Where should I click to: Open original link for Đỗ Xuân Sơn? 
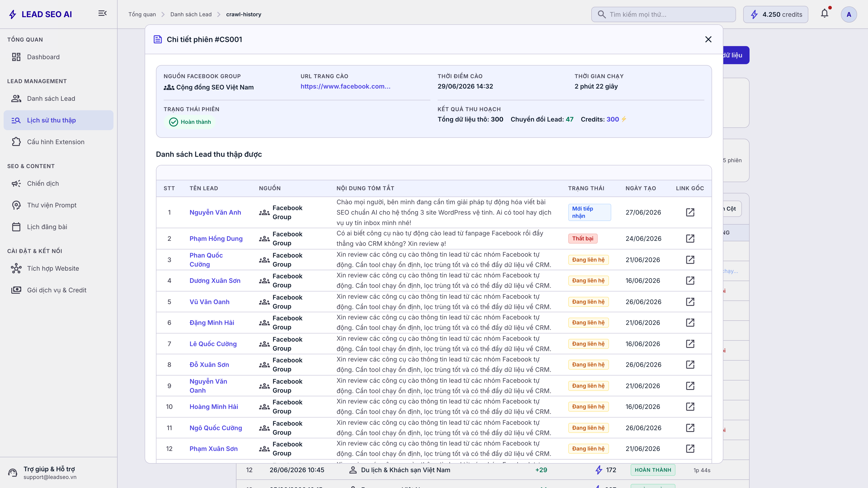tap(690, 365)
